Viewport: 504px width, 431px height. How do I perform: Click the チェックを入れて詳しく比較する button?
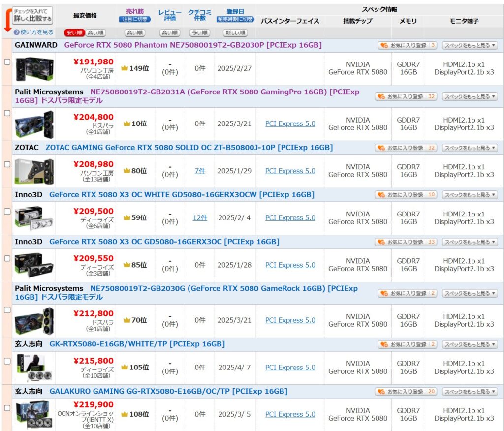[32, 15]
